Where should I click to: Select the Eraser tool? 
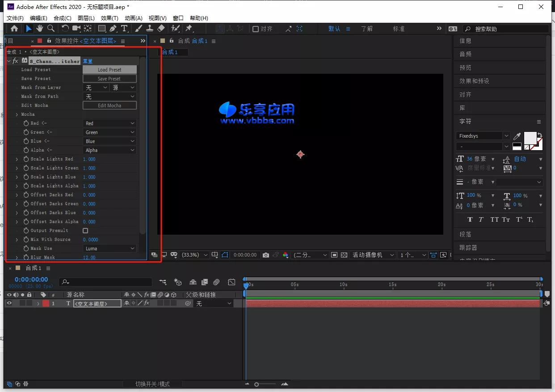161,28
